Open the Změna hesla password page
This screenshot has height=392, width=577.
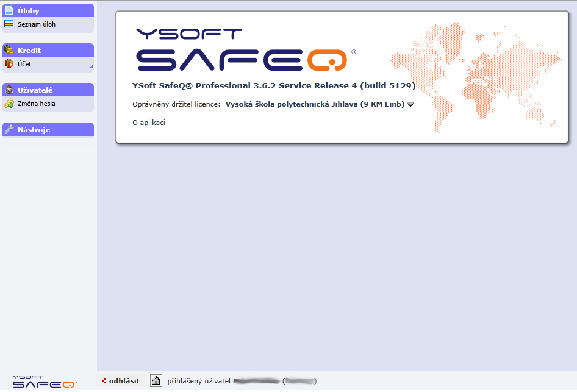pyautogui.click(x=37, y=104)
